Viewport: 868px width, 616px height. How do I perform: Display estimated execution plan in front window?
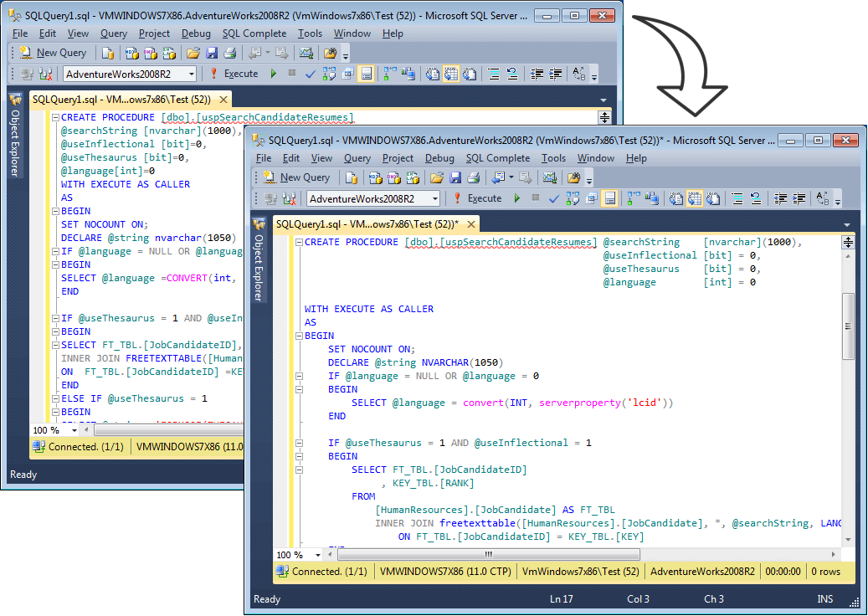(573, 198)
